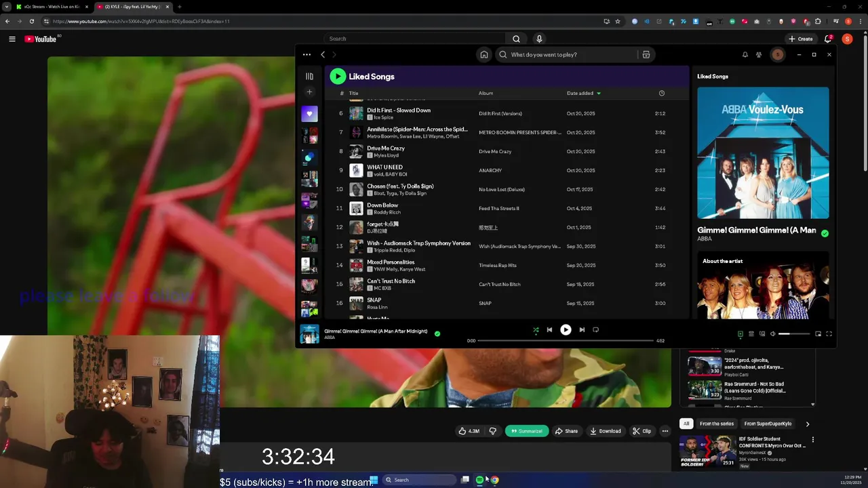The width and height of the screenshot is (868, 488).
Task: Create a Clip of the video
Action: click(x=642, y=431)
